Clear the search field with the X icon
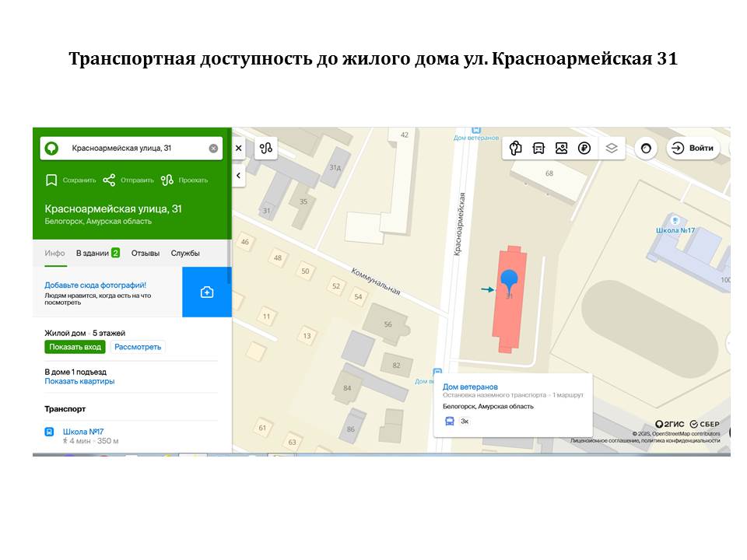 213,149
